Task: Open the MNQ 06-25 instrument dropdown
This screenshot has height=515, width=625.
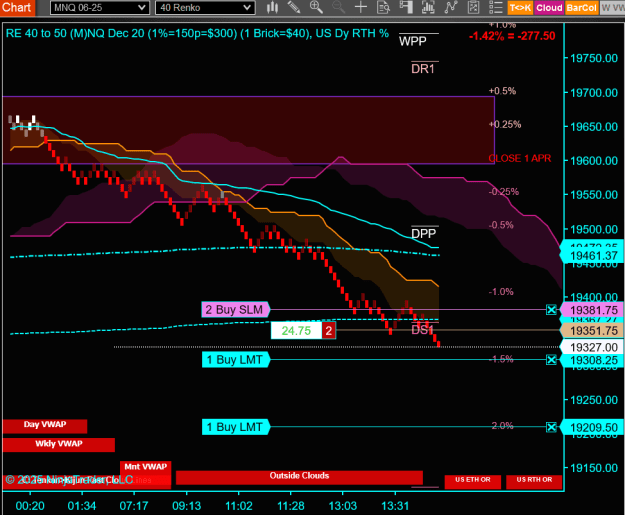Action: point(100,8)
